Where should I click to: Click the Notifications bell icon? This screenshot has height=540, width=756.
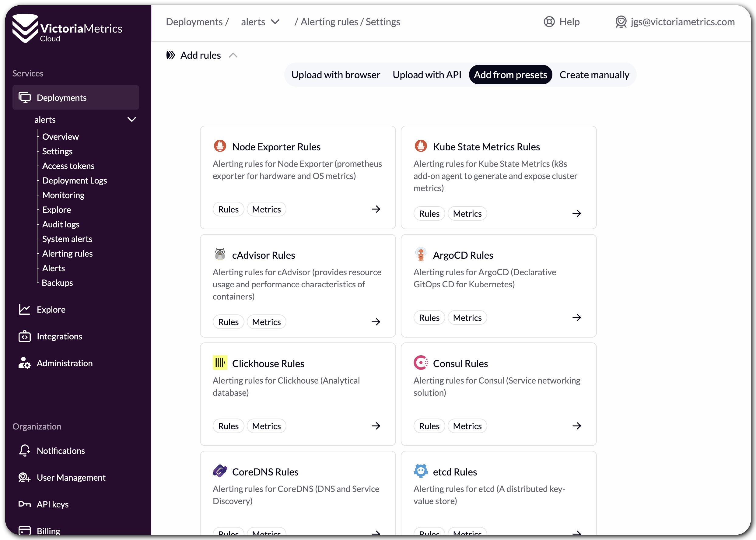click(24, 451)
